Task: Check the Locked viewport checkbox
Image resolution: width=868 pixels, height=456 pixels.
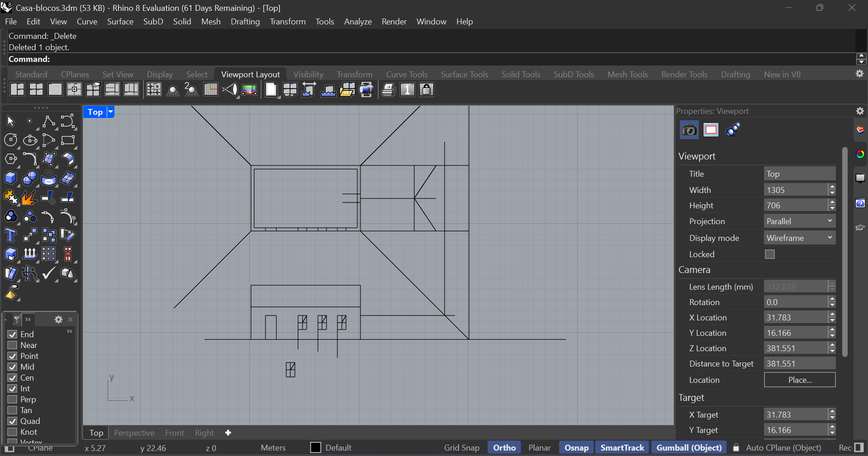Action: pyautogui.click(x=769, y=254)
